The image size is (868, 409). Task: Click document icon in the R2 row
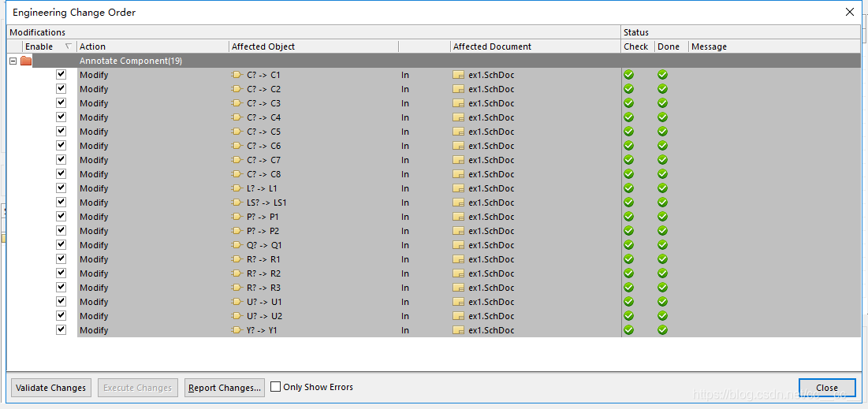[x=459, y=273]
